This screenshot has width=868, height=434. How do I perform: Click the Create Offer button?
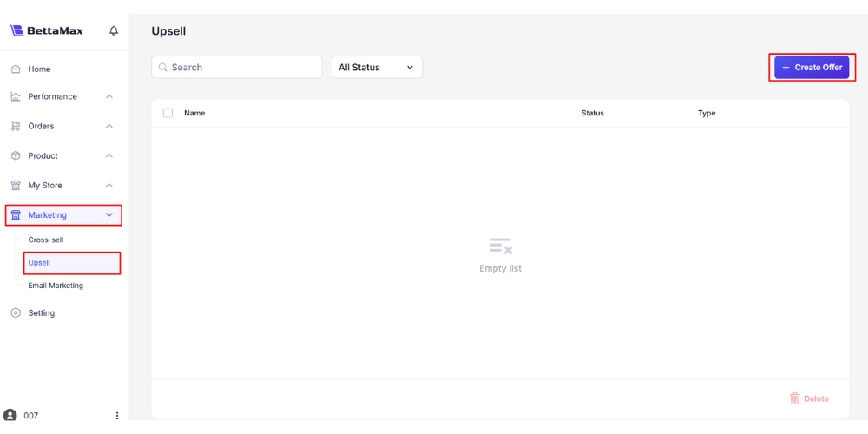click(812, 68)
